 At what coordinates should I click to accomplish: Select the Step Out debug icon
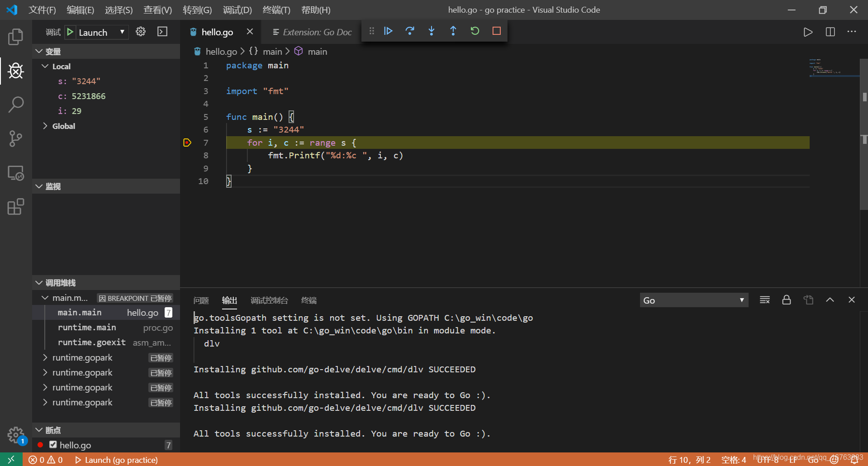click(453, 31)
